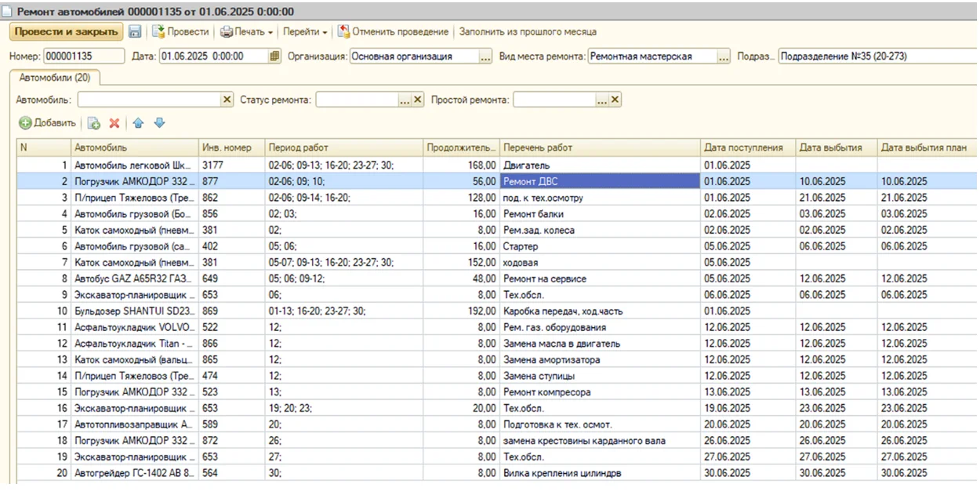Clear the Статус ремонта filter
This screenshot has height=495, width=980.
click(418, 100)
